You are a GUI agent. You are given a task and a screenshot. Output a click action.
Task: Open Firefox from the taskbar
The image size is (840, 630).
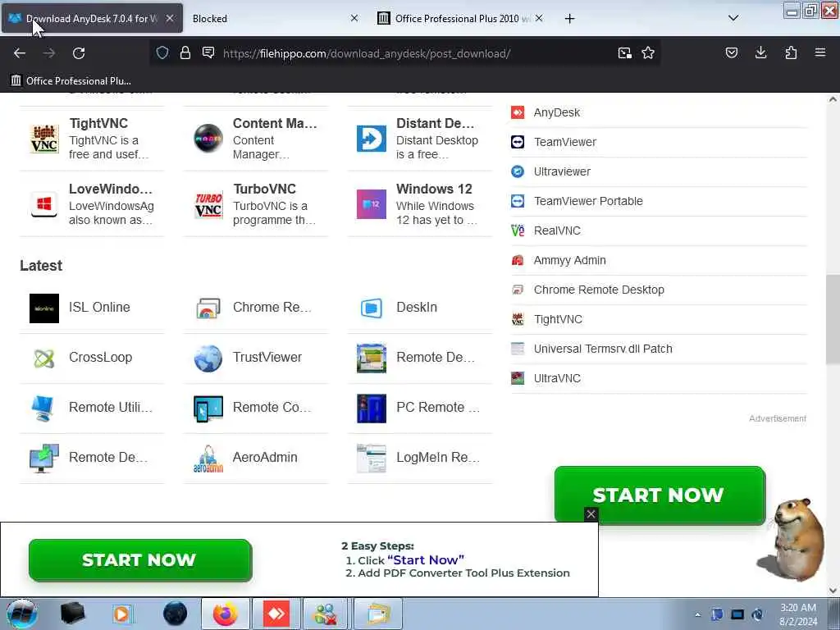pyautogui.click(x=226, y=614)
